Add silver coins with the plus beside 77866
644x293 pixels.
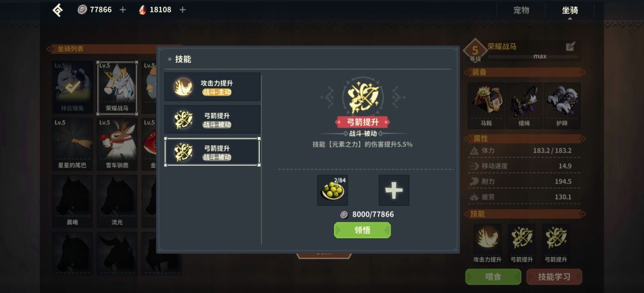coord(122,10)
